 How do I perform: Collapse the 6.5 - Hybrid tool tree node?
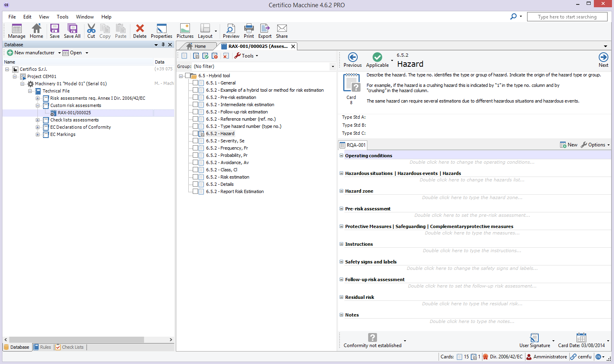click(x=181, y=76)
